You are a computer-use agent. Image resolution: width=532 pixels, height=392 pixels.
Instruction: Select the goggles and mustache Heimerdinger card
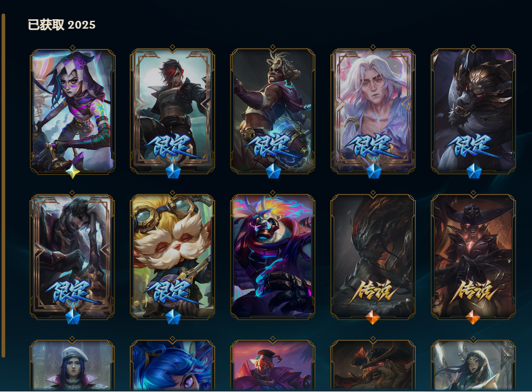tap(172, 257)
